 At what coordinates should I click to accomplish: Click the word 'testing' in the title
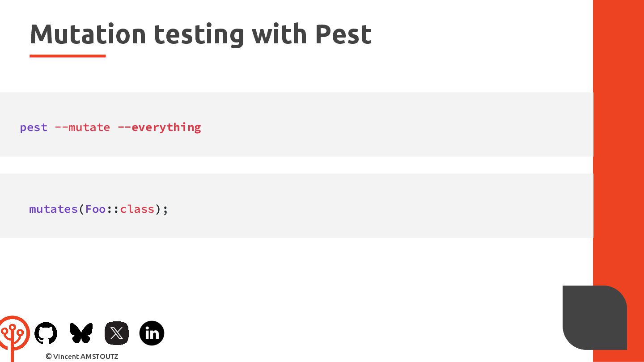[199, 34]
